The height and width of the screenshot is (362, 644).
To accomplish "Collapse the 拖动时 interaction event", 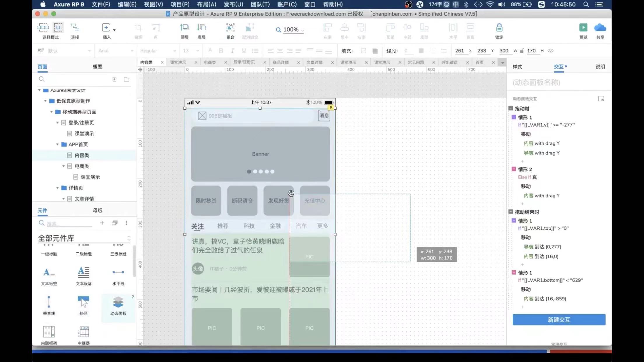I will [510, 108].
